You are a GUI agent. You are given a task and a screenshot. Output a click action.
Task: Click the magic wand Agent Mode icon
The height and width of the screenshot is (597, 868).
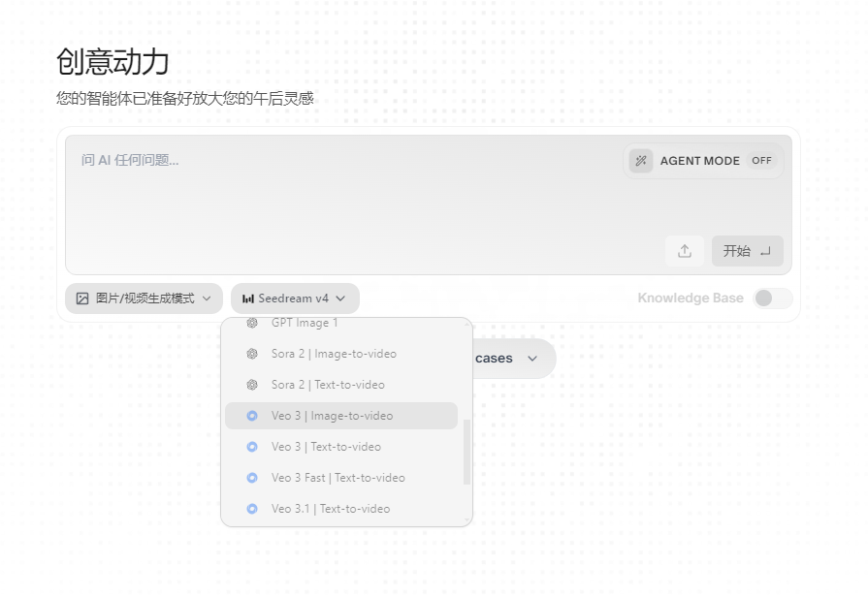pos(641,161)
